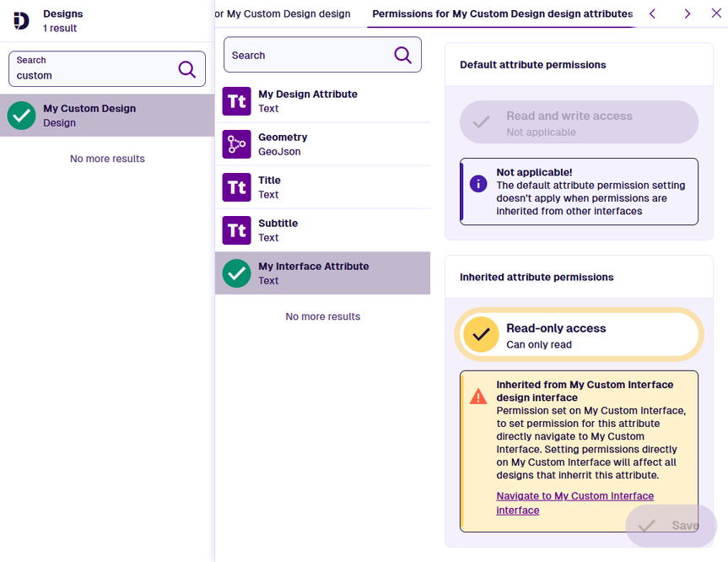Viewport: 728px width, 562px height.
Task: Click the attributes search magnifier icon
Action: (x=402, y=55)
